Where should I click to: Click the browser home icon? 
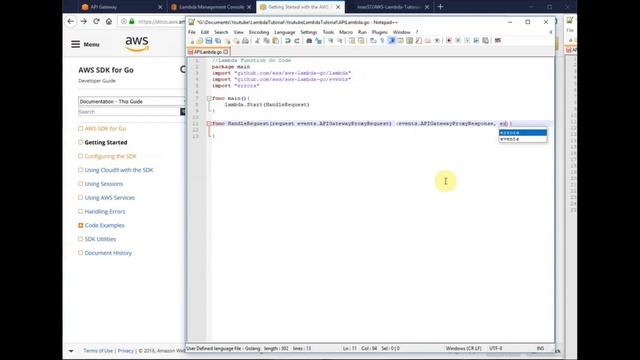[109, 21]
